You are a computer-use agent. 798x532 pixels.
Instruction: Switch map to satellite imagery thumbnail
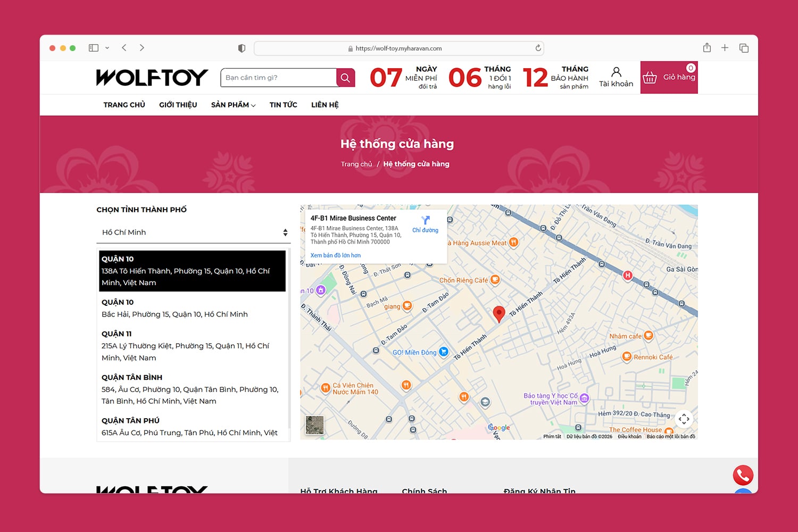314,425
